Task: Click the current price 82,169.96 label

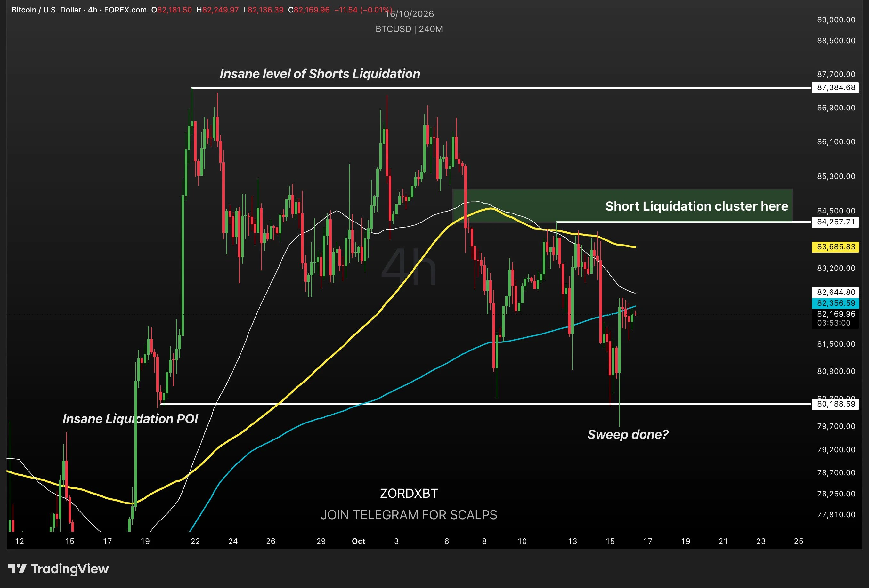Action: (x=836, y=314)
